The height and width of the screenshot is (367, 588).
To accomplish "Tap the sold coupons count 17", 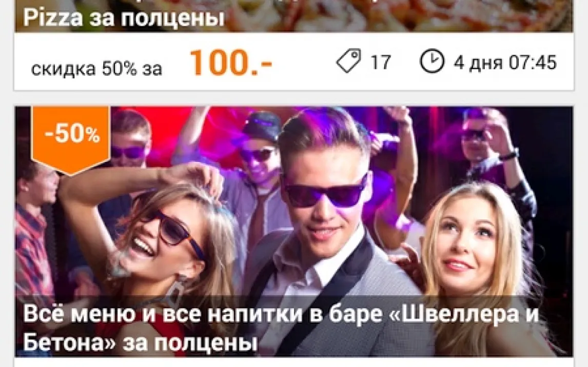I will coord(381,62).
